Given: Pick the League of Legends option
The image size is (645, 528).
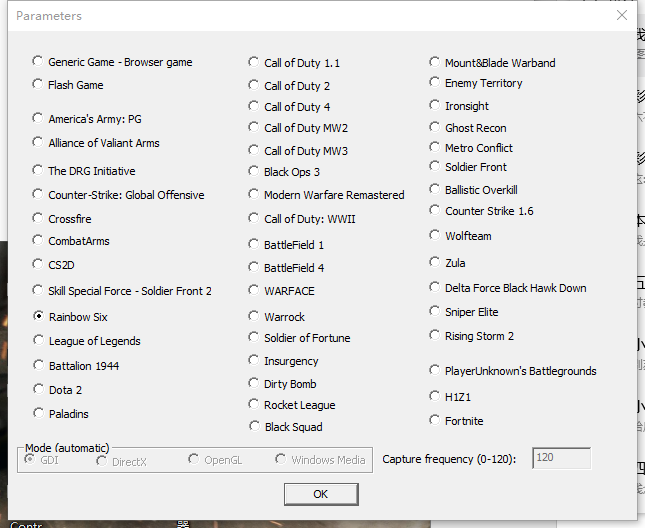Looking at the screenshot, I should point(38,341).
